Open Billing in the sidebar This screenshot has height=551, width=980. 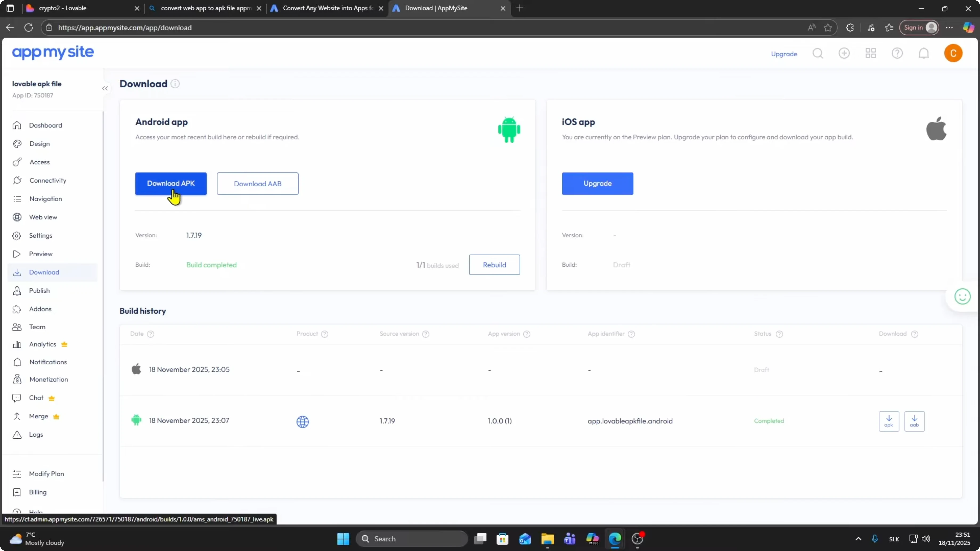pos(52,492)
